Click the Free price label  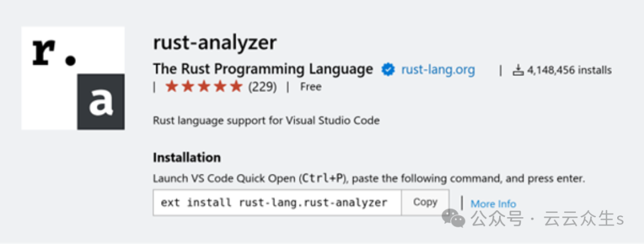point(311,87)
